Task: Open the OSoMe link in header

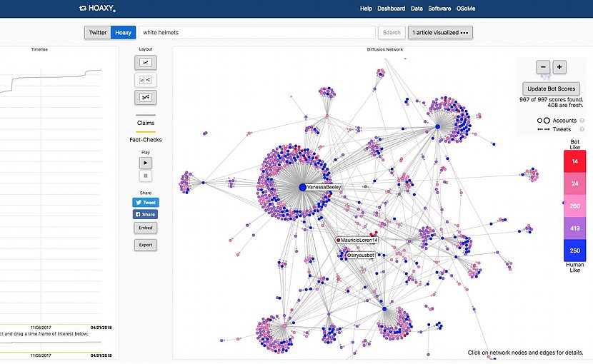Action: click(466, 9)
